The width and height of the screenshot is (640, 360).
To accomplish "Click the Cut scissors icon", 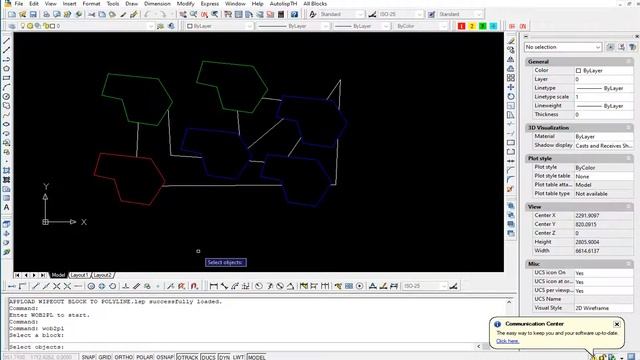I will click(91, 14).
